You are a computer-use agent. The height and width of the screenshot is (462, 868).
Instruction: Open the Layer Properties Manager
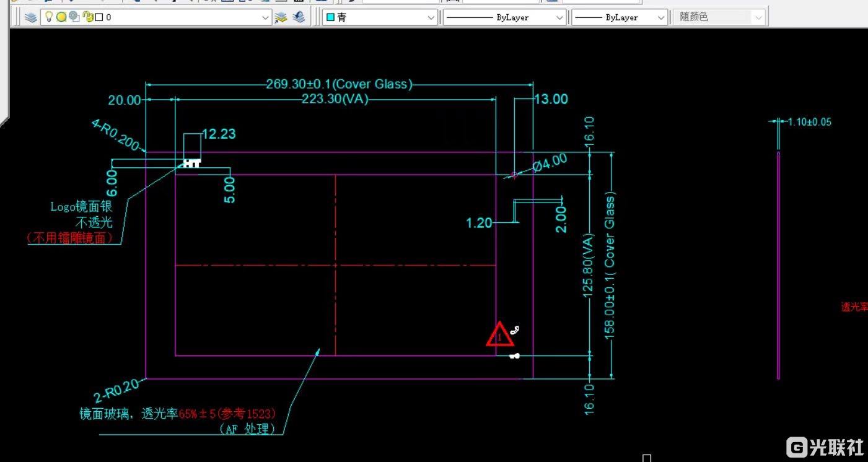[x=30, y=17]
